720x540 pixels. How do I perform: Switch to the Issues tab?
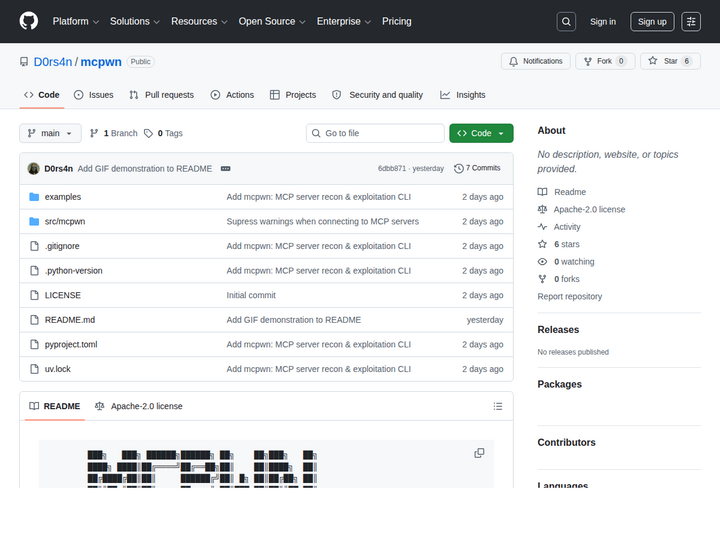pyautogui.click(x=94, y=95)
